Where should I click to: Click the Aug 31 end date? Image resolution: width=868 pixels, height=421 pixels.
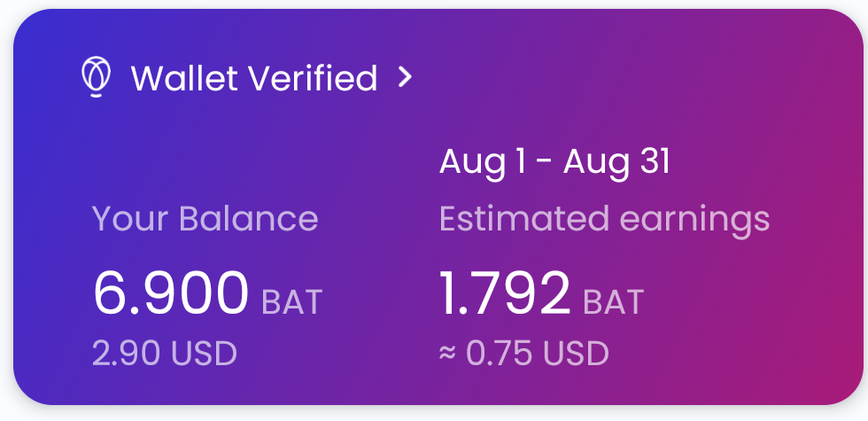(x=616, y=162)
